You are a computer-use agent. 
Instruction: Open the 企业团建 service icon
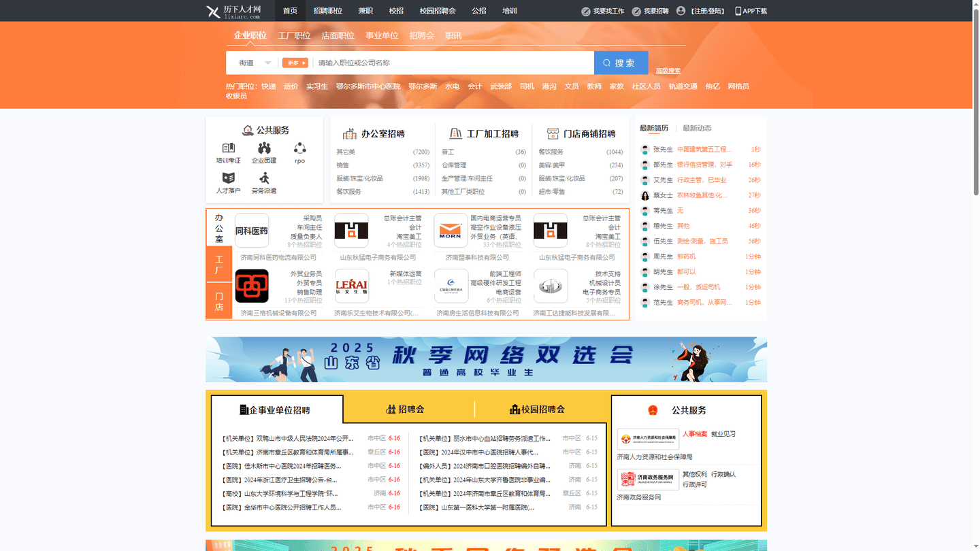tap(264, 148)
